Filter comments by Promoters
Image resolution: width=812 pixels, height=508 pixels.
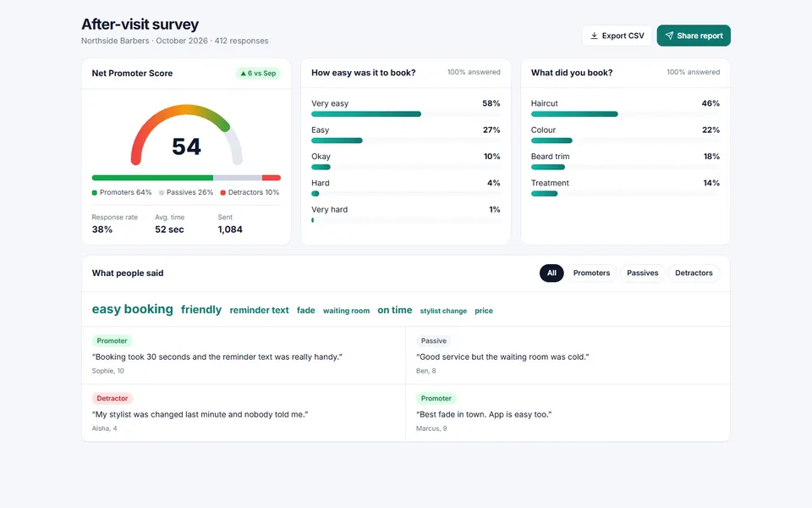coord(591,273)
